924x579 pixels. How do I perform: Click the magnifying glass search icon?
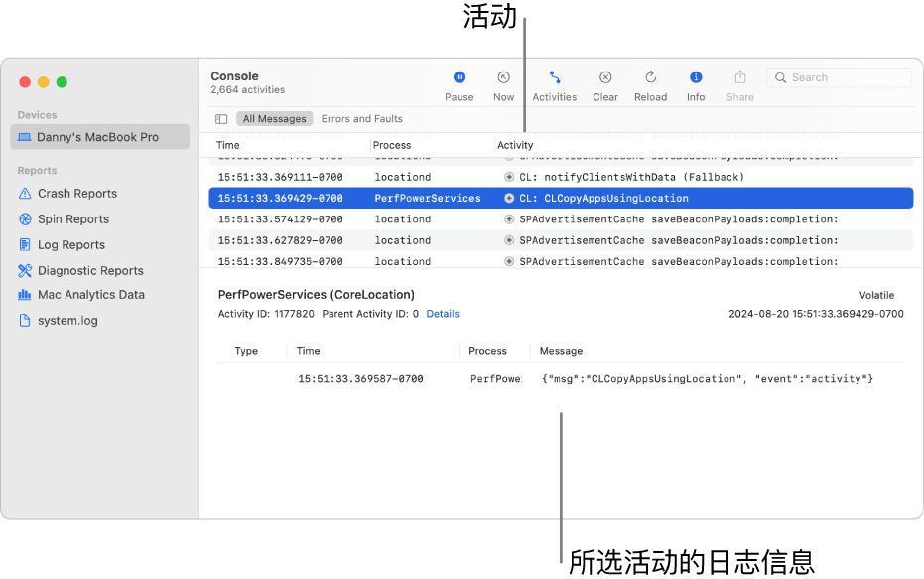click(780, 77)
